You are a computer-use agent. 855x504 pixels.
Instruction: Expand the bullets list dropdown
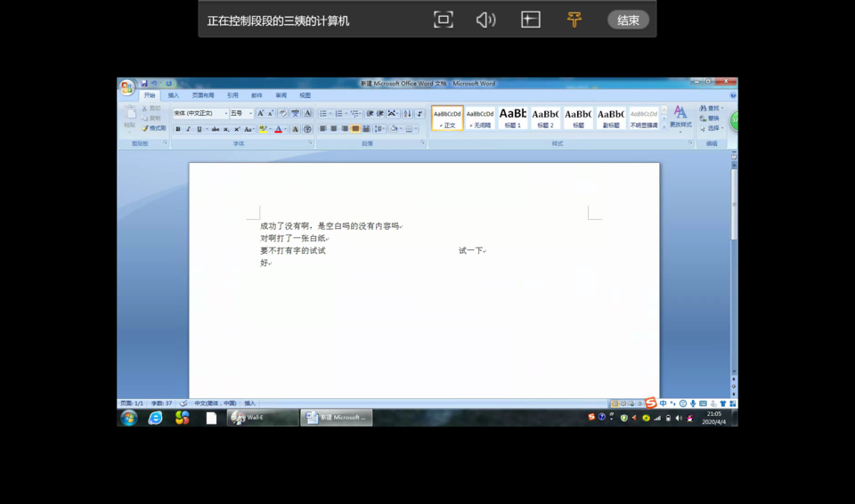coord(330,113)
